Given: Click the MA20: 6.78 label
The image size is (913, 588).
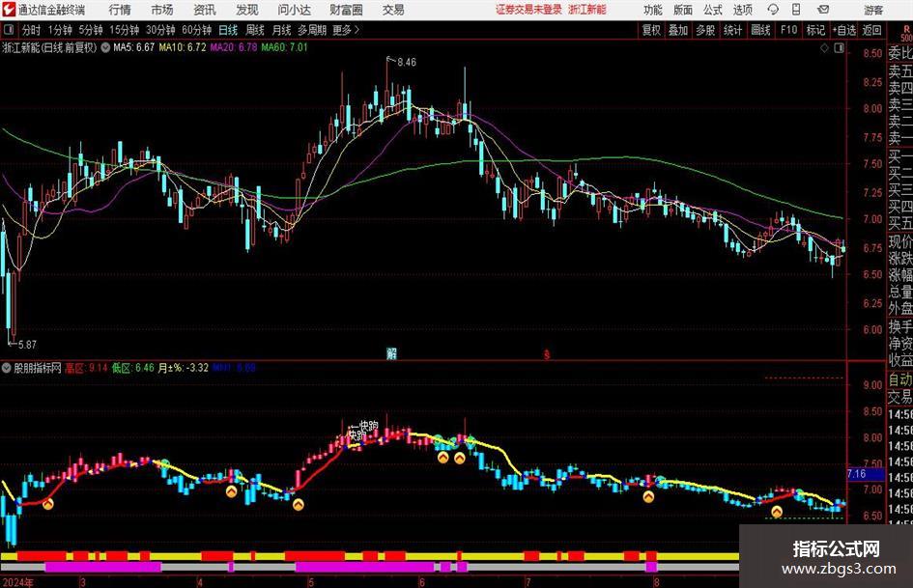Looking at the screenshot, I should coord(234,47).
